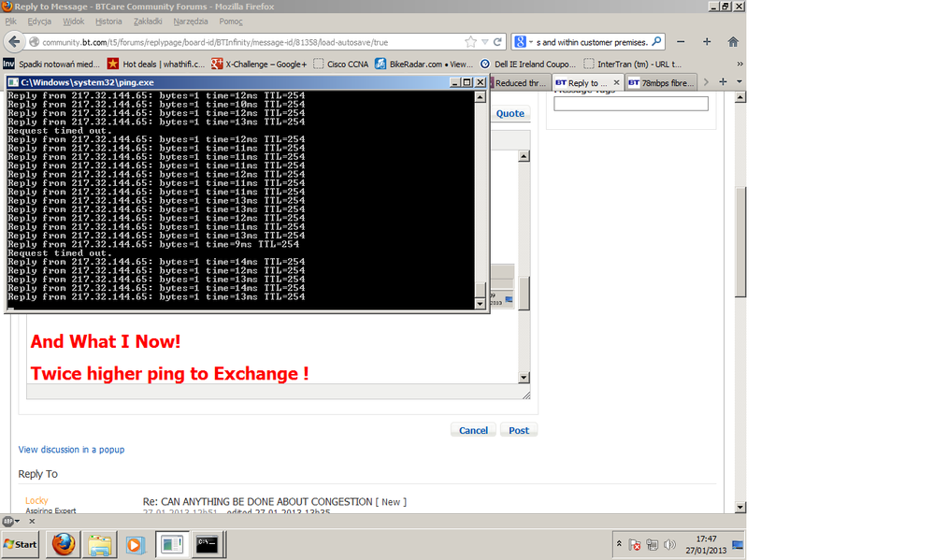This screenshot has width=933, height=560.
Task: Open the Firefox home page
Action: 733,40
